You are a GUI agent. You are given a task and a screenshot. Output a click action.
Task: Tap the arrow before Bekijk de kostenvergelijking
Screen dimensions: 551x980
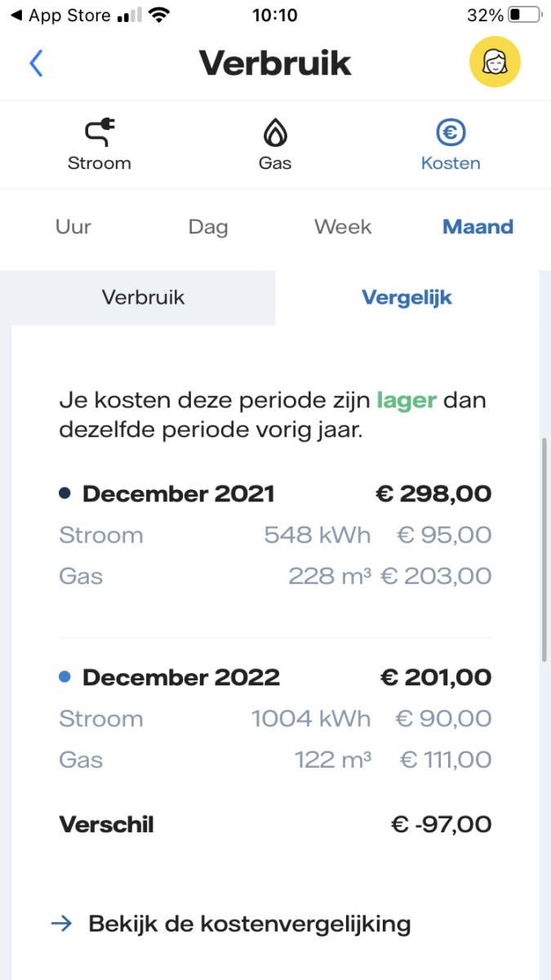[61, 924]
